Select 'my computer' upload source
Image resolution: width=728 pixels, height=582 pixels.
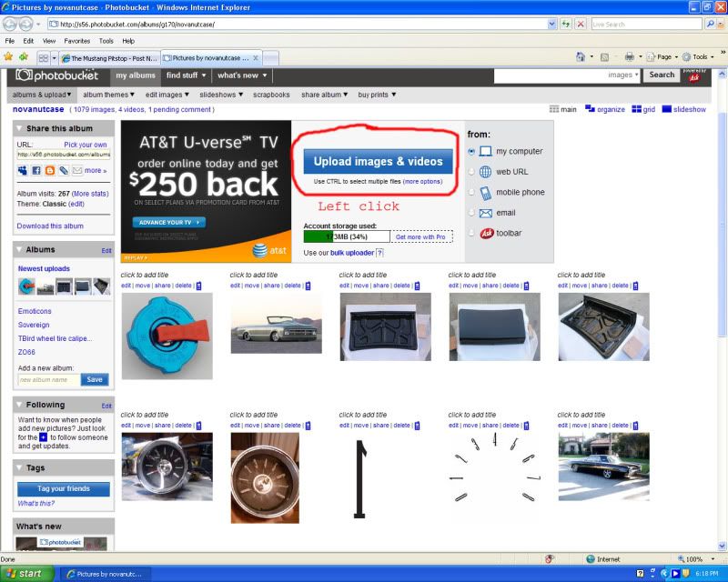tap(471, 151)
